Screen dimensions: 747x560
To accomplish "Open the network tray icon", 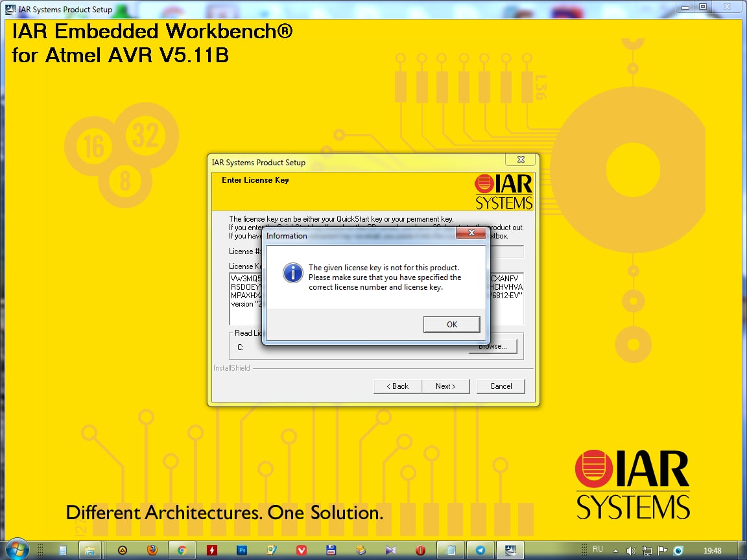I will click(x=646, y=551).
